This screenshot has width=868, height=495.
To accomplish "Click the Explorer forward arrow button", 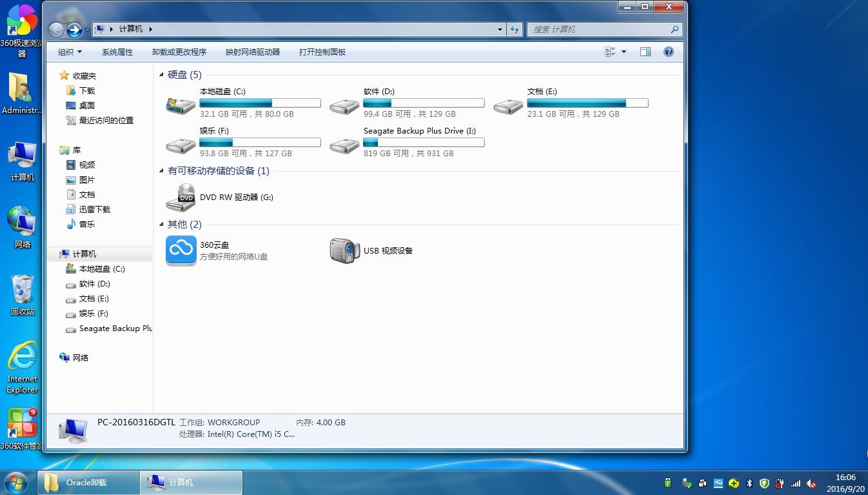I will 74,30.
